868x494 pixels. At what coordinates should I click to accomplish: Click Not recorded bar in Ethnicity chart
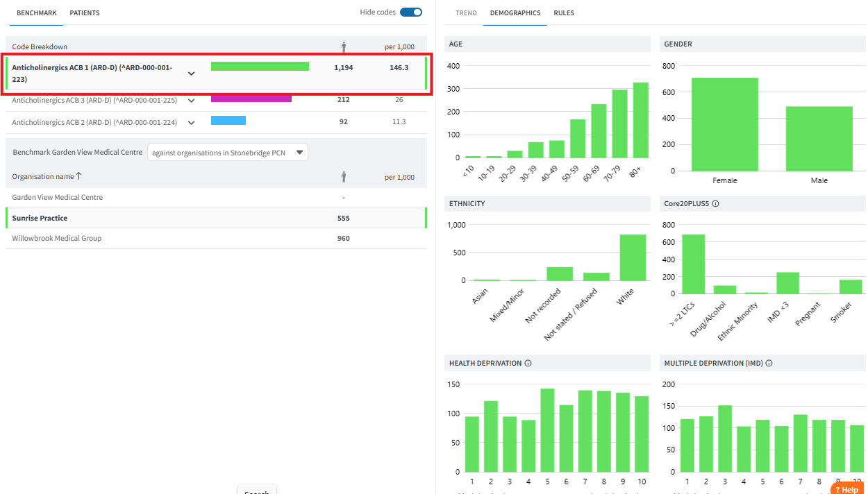coord(560,274)
